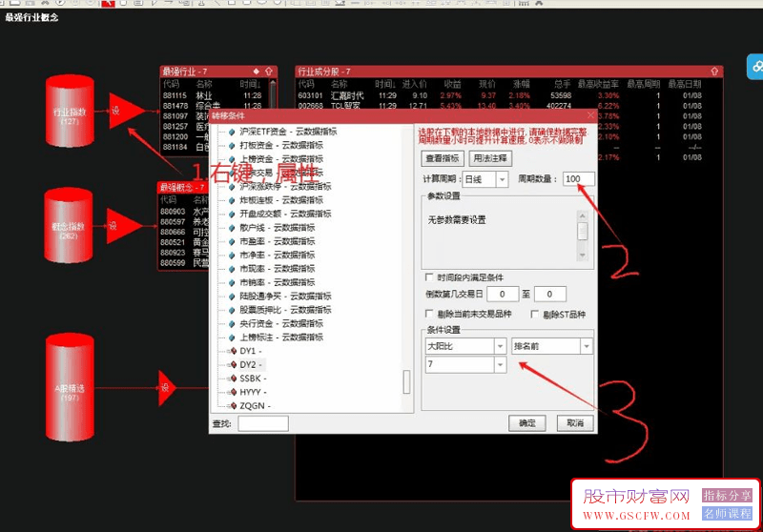Select the 设 node after A股精选
Screen dimensions: 763x532
point(167,388)
